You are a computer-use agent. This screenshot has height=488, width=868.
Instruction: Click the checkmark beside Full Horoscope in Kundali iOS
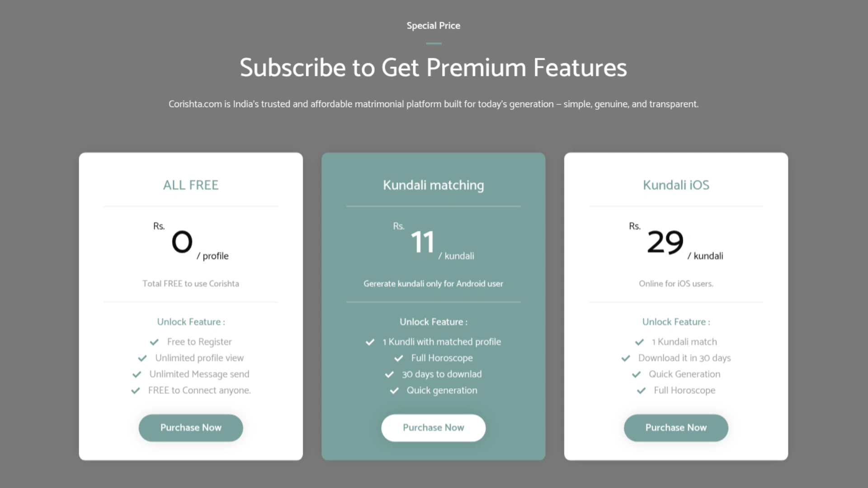coord(642,391)
